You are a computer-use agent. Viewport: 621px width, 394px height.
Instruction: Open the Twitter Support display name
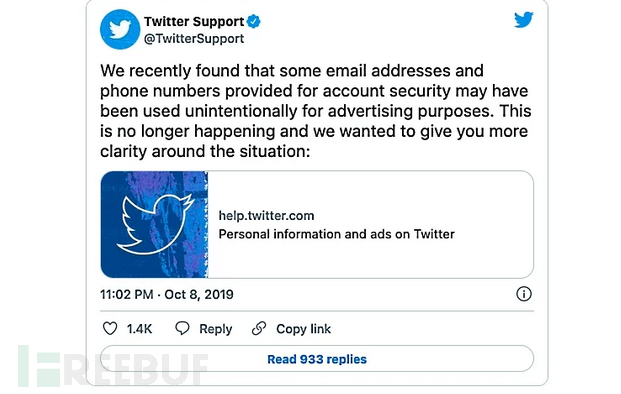point(194,21)
